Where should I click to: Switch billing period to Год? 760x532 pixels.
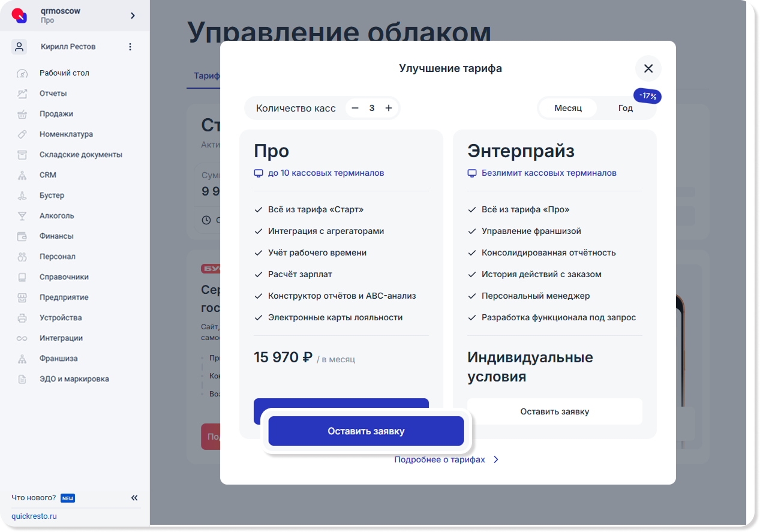point(626,108)
